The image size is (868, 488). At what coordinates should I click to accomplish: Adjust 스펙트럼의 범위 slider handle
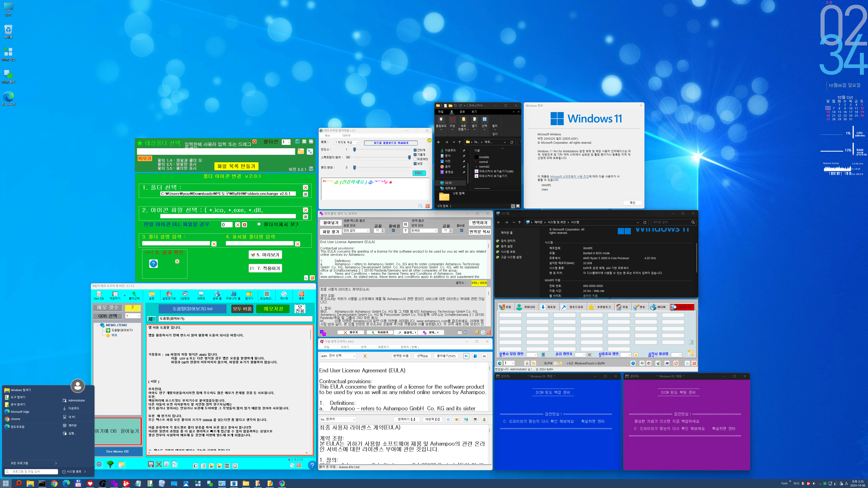tap(409, 157)
